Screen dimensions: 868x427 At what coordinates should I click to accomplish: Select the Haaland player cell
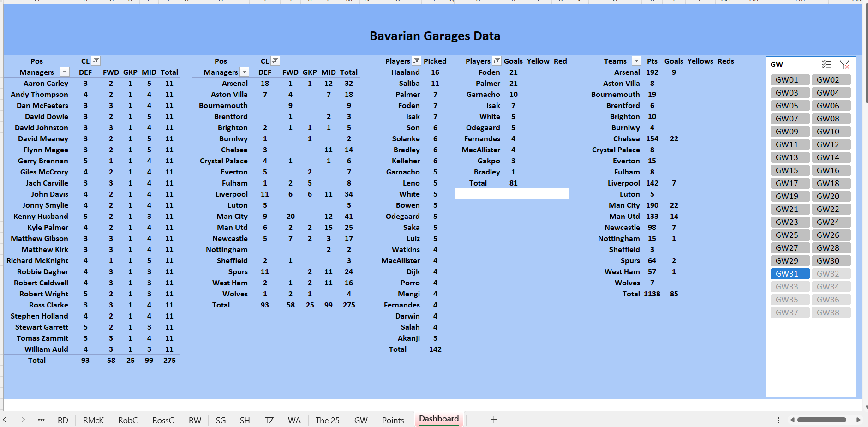pos(406,72)
